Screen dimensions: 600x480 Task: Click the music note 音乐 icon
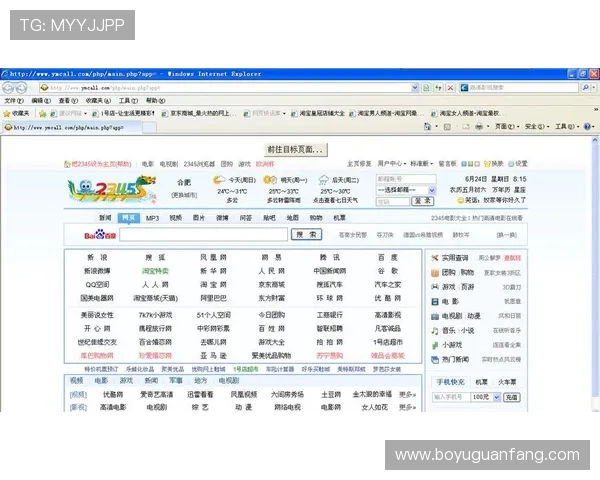435,331
